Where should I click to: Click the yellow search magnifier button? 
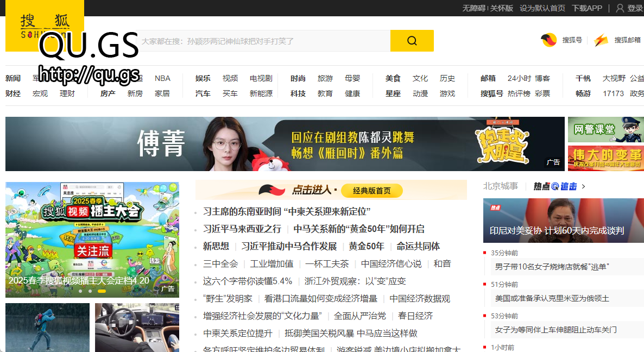tap(412, 41)
